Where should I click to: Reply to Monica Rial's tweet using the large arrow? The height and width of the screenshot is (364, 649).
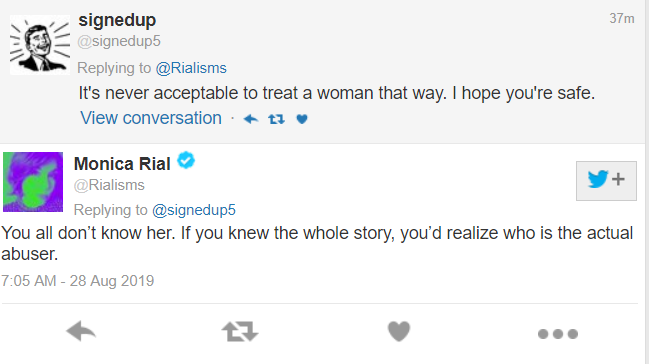(x=81, y=332)
